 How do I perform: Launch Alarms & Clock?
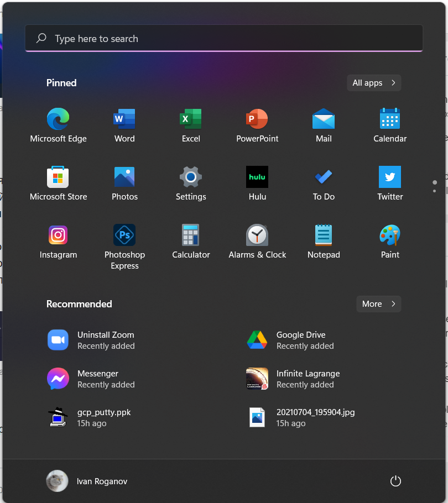click(257, 242)
